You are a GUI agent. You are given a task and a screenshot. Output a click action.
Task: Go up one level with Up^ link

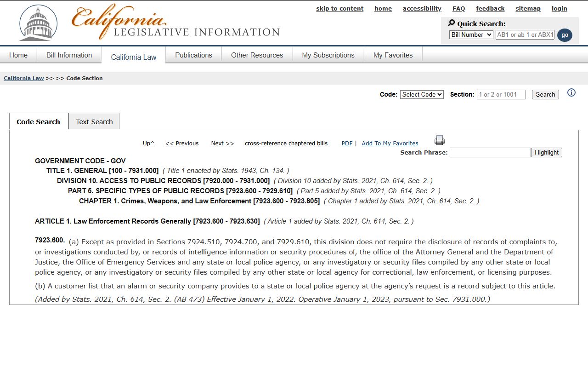pyautogui.click(x=148, y=144)
